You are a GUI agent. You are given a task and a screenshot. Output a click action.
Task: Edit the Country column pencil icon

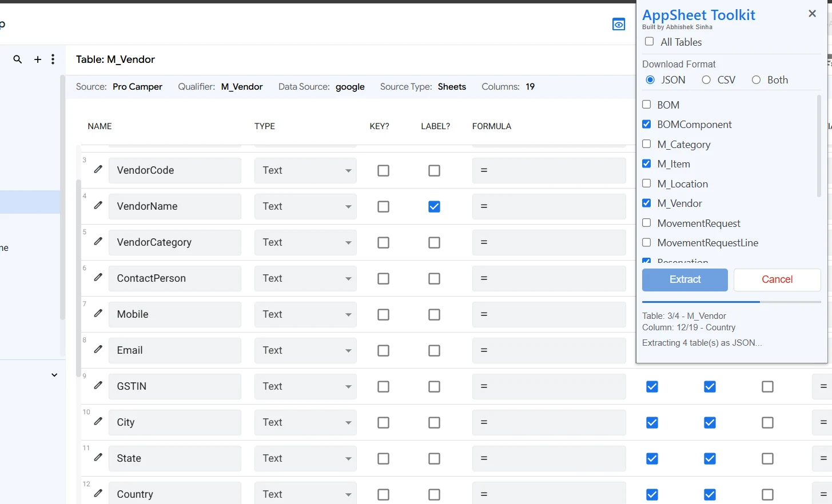click(98, 493)
